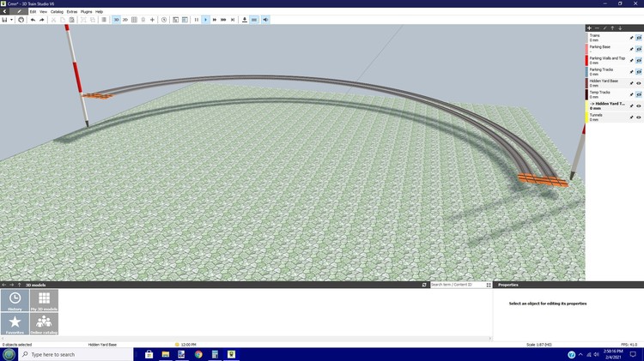Toggle visibility of Hidden Yard Base layer
The height and width of the screenshot is (361, 644).
pyautogui.click(x=639, y=83)
